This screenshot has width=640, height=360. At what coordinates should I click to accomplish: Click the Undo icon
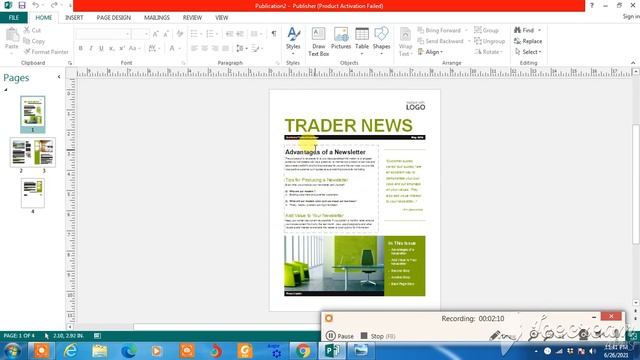click(36, 5)
